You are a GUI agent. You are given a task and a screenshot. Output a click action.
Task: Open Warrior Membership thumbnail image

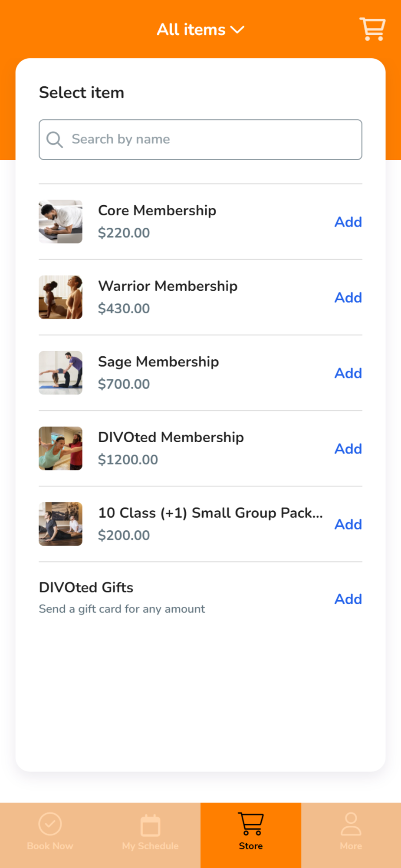60,297
